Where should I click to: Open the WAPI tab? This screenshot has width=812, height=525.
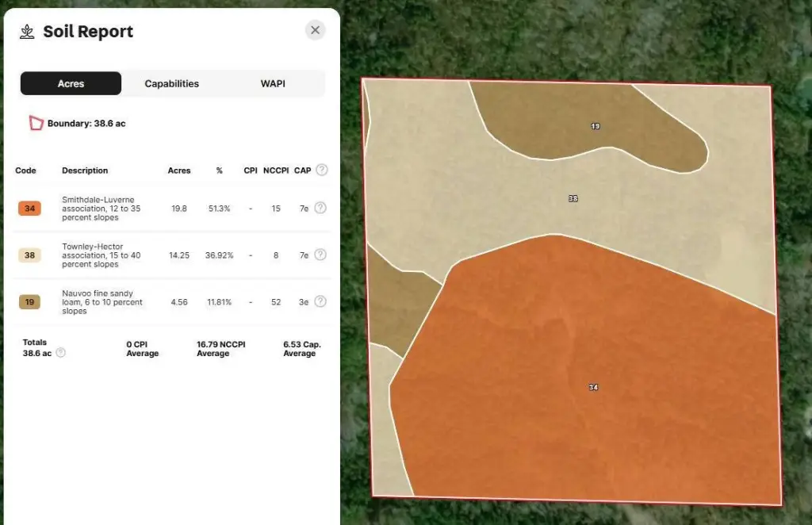click(x=273, y=83)
